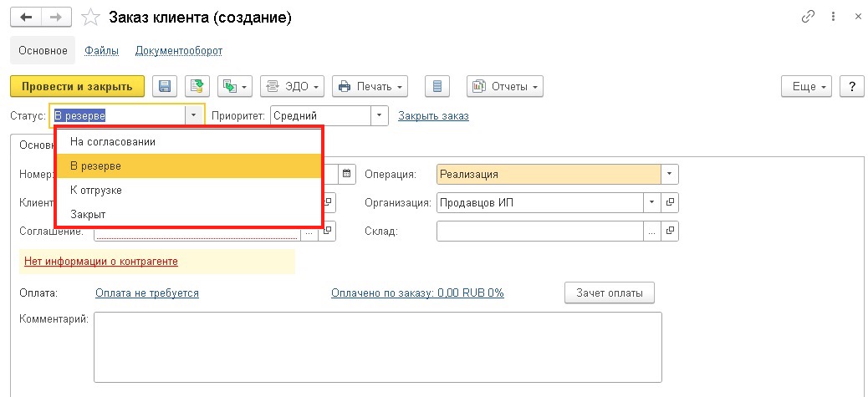Choose Склад via ellipsis select button

coord(651,232)
